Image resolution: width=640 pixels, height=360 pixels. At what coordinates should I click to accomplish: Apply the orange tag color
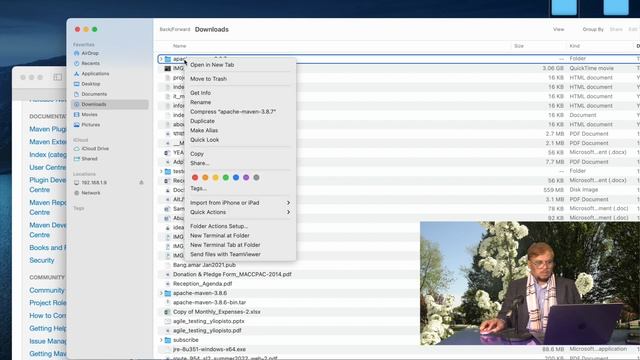[x=205, y=178]
